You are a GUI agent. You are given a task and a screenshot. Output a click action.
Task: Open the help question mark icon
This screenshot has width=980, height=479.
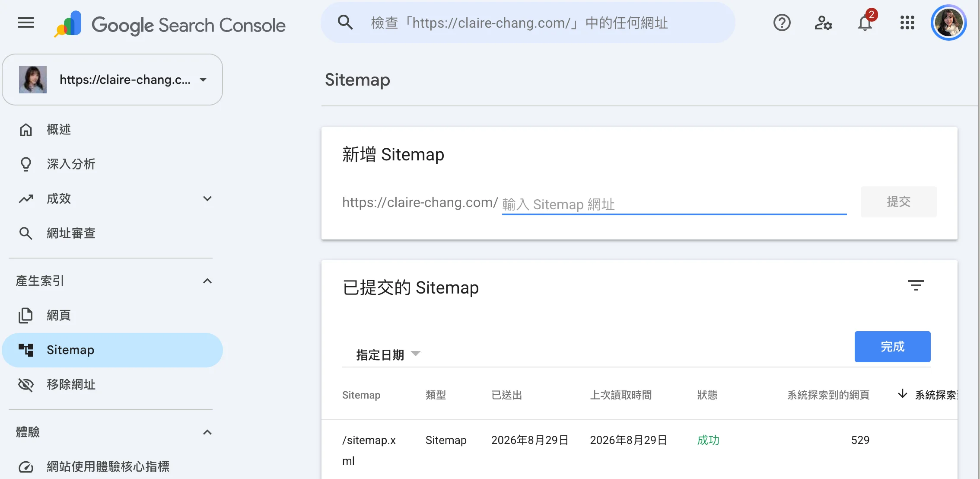(782, 22)
